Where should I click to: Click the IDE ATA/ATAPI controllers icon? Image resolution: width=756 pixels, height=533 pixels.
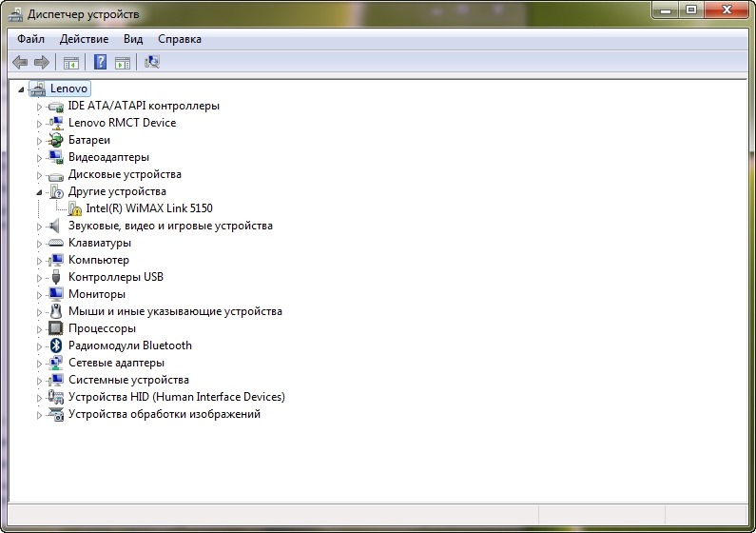pos(56,106)
